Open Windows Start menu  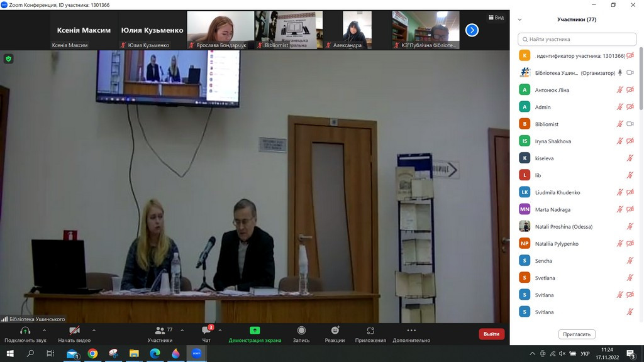10,353
